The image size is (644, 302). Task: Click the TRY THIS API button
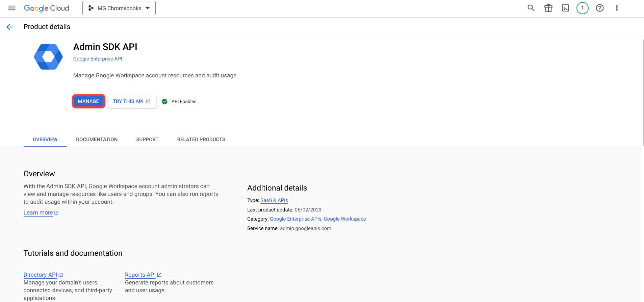tap(132, 101)
